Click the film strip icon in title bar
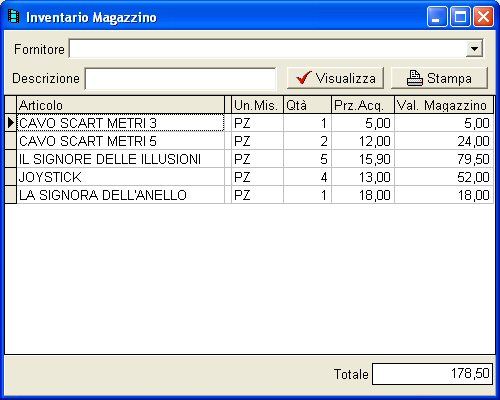 pos(13,16)
